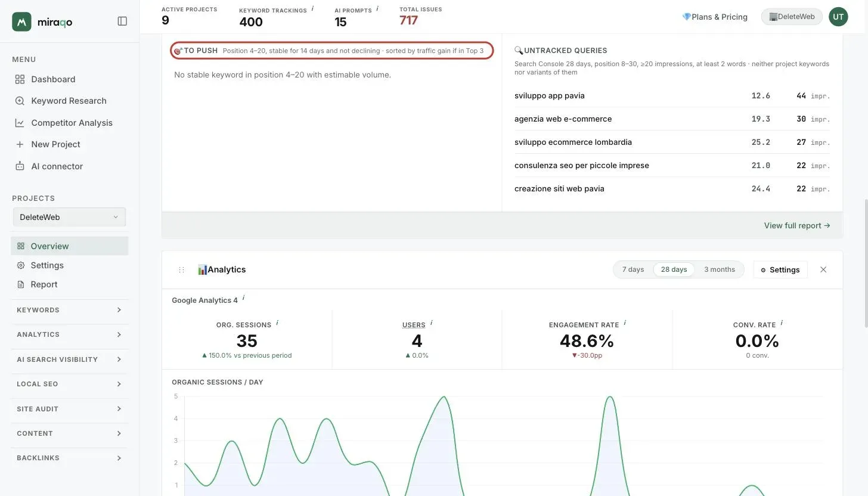Click the 35 organic sessions value
The height and width of the screenshot is (496, 868).
point(247,341)
